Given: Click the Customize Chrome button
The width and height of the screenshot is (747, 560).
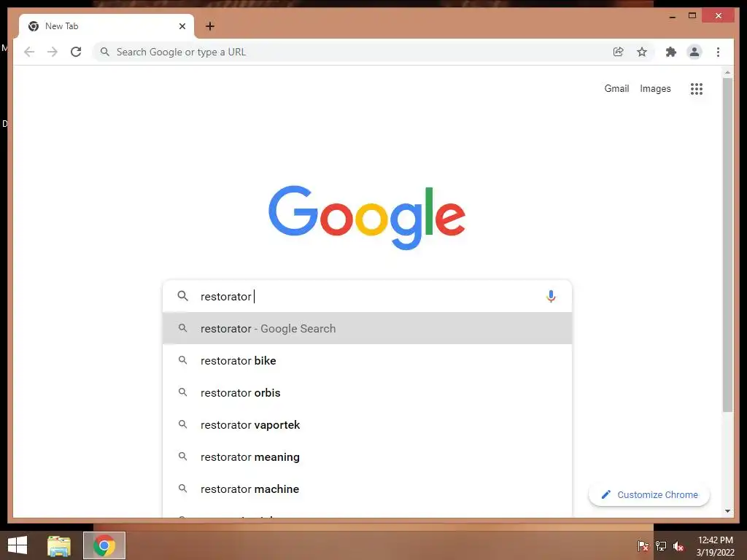Looking at the screenshot, I should click(x=649, y=495).
